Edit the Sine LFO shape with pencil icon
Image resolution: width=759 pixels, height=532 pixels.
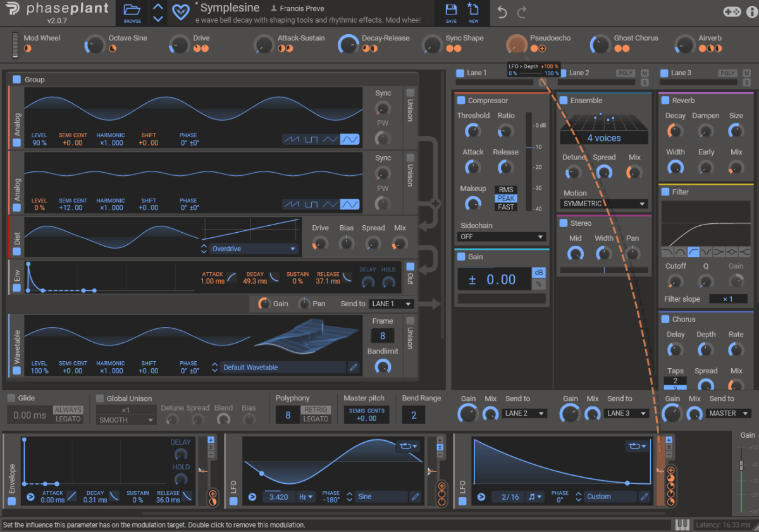416,497
